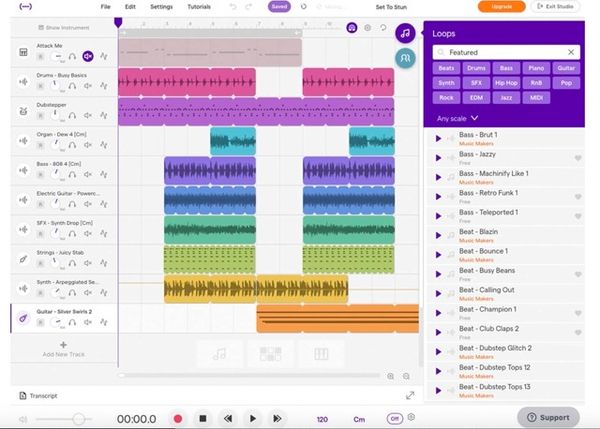Click the Dubstepper drum instrument icon
Screen dimensions: 600x429
(x=22, y=111)
